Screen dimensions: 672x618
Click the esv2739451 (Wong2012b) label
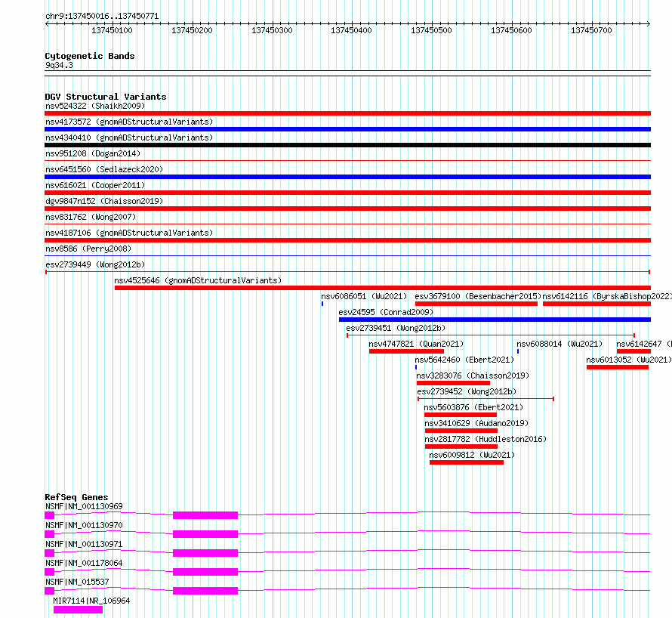(x=396, y=328)
